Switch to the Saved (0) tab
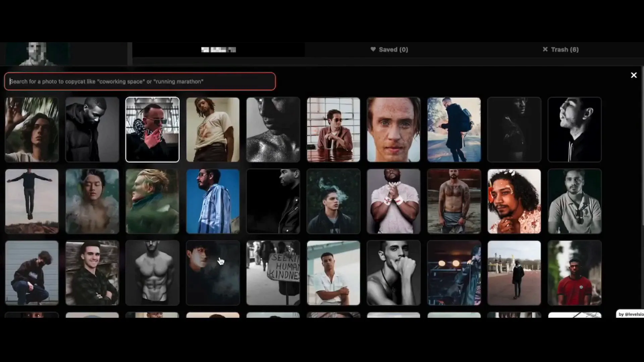This screenshot has height=362, width=644. (x=393, y=49)
